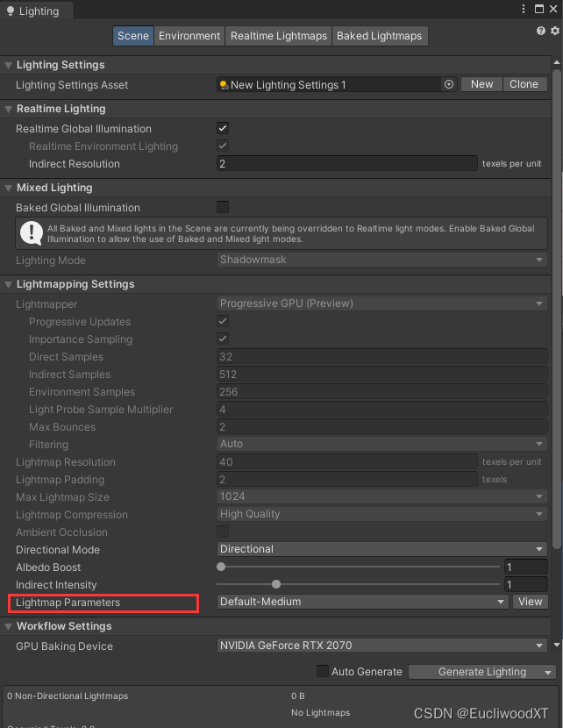Image resolution: width=563 pixels, height=728 pixels.
Task: Select the Lighting window tab title
Action: [x=39, y=11]
